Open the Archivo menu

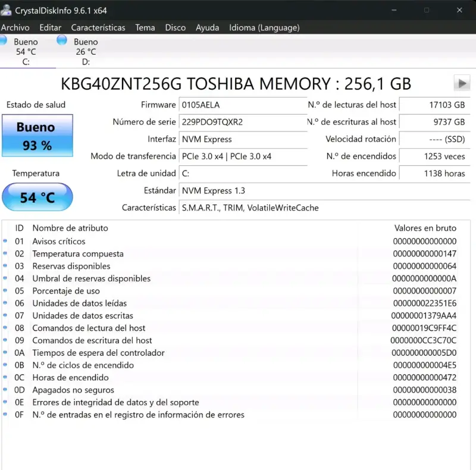15,27
